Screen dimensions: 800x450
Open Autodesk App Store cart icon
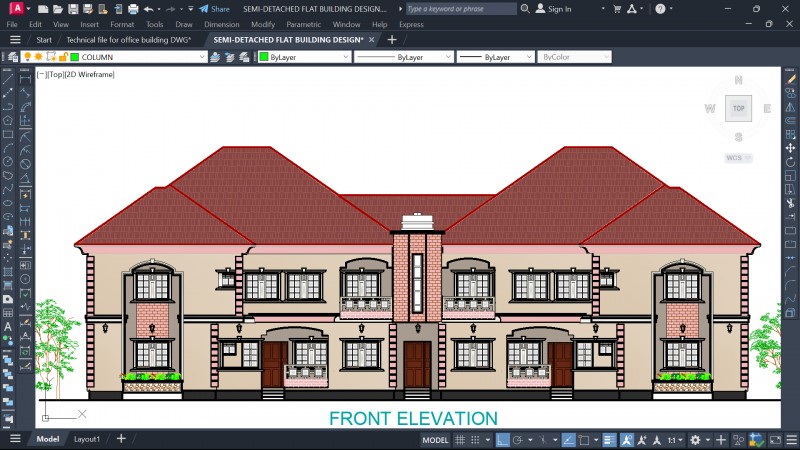tap(617, 9)
